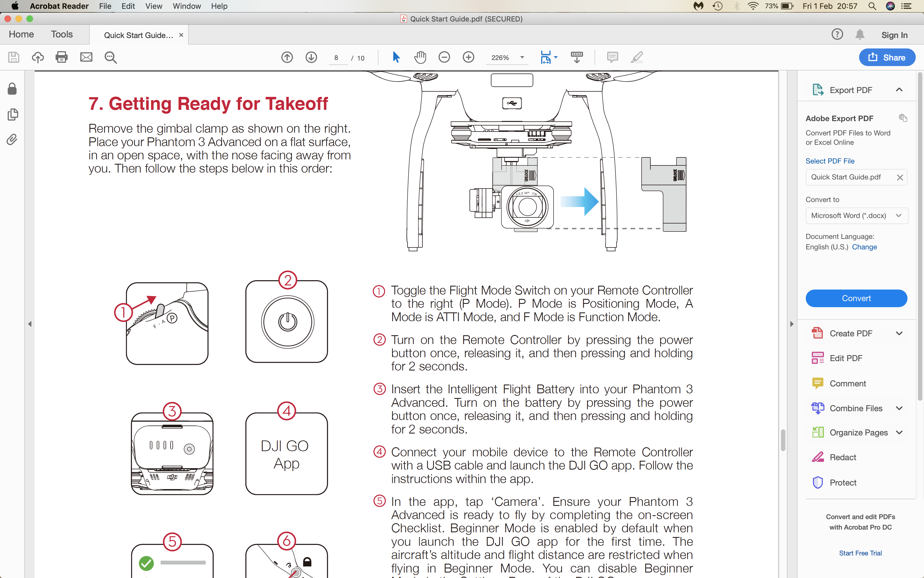Click the copy icon beside Adobe Export PDF
Screen dimensions: 924x578
point(903,118)
